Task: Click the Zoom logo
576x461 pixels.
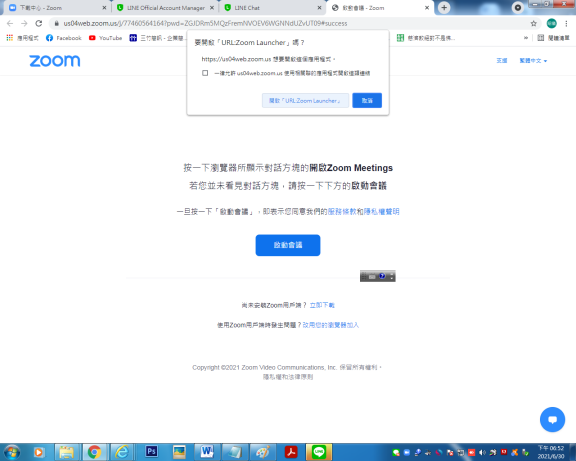Action: point(55,61)
